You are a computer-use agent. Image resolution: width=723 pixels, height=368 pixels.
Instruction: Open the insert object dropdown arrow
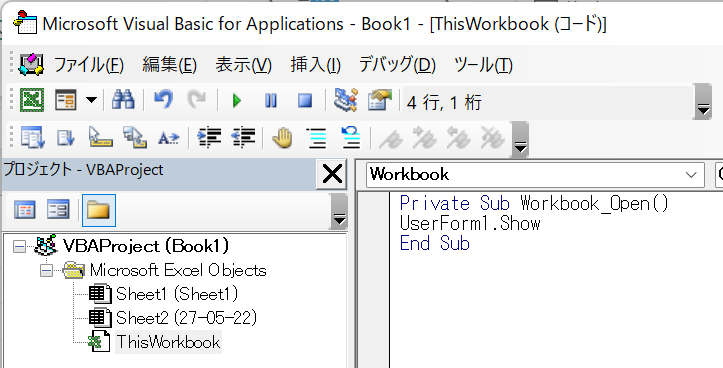click(91, 100)
